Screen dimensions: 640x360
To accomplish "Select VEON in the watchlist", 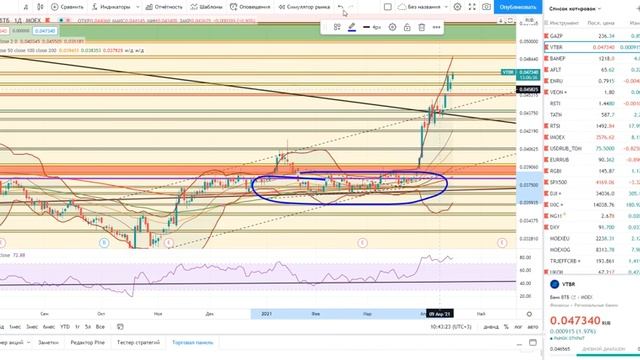I will pos(592,92).
